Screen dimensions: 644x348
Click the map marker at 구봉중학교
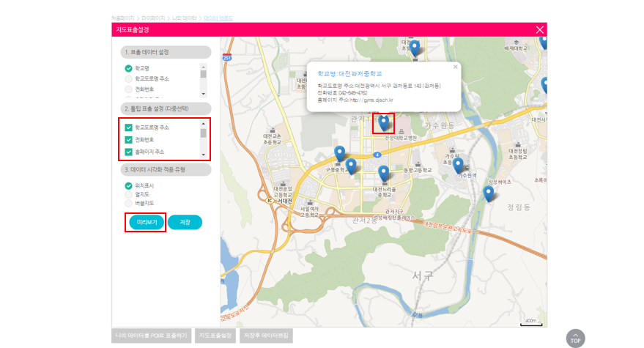click(x=340, y=154)
